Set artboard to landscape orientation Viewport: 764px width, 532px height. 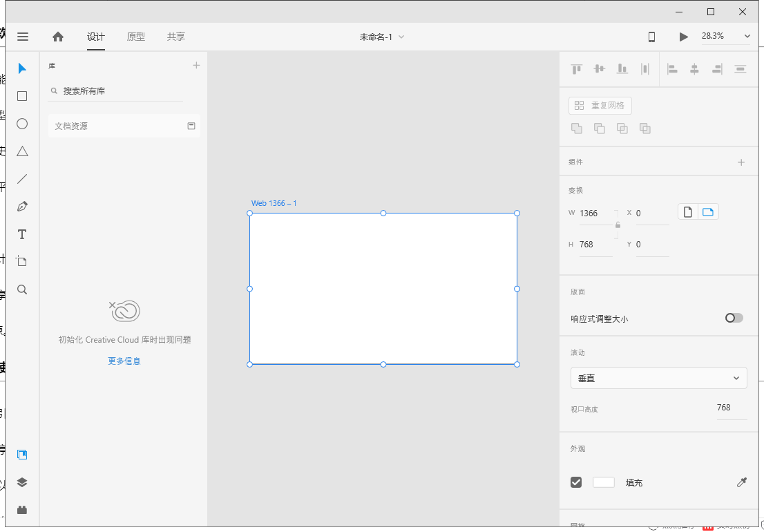(x=709, y=212)
